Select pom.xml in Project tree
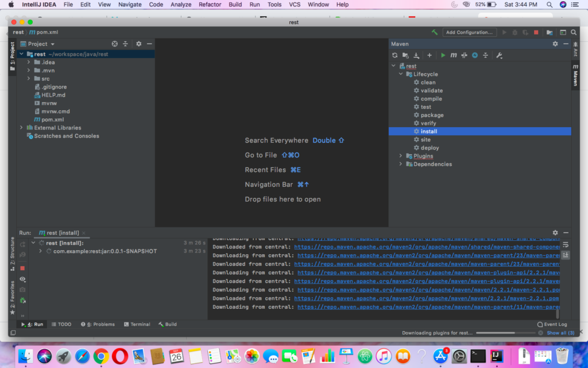The height and width of the screenshot is (368, 588). [x=52, y=120]
